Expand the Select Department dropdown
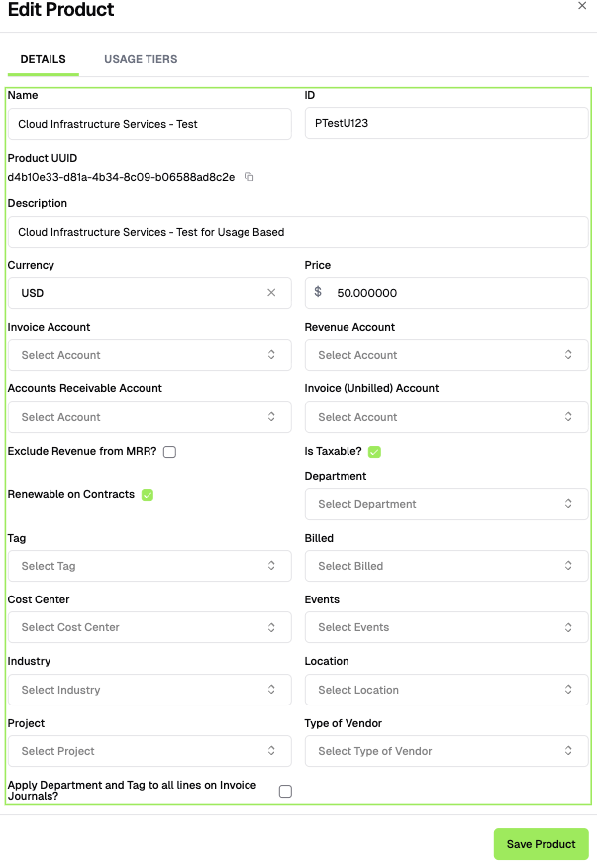Viewport: 597px width, 868px height. (x=446, y=504)
